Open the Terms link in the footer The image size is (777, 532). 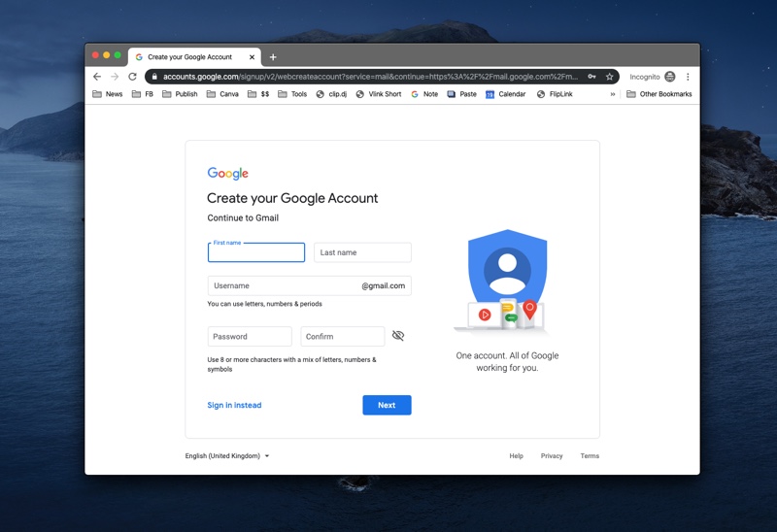590,455
